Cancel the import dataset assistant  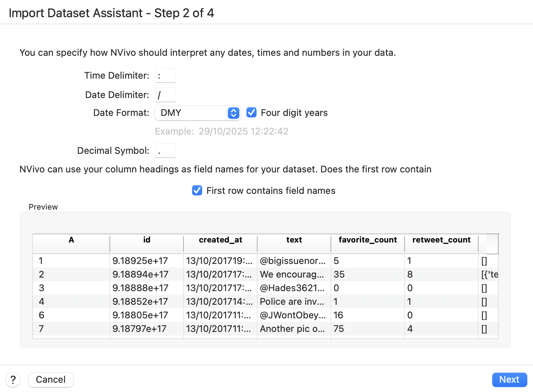51,379
